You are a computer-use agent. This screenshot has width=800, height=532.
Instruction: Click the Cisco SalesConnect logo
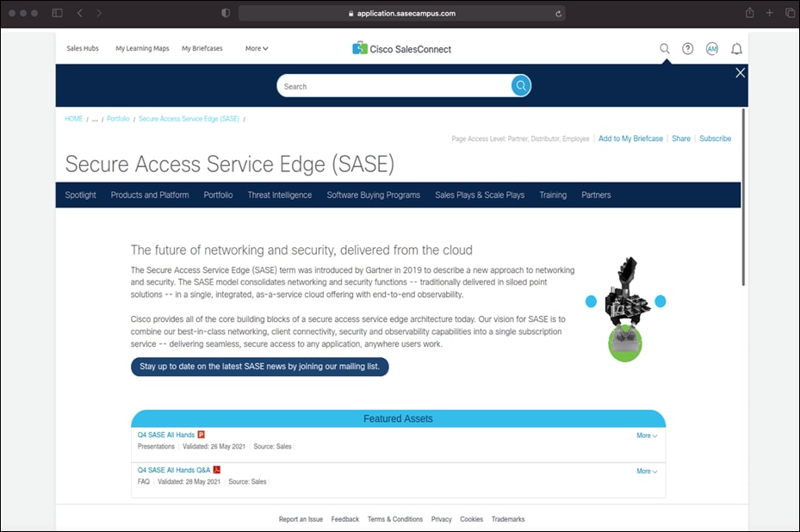(402, 48)
